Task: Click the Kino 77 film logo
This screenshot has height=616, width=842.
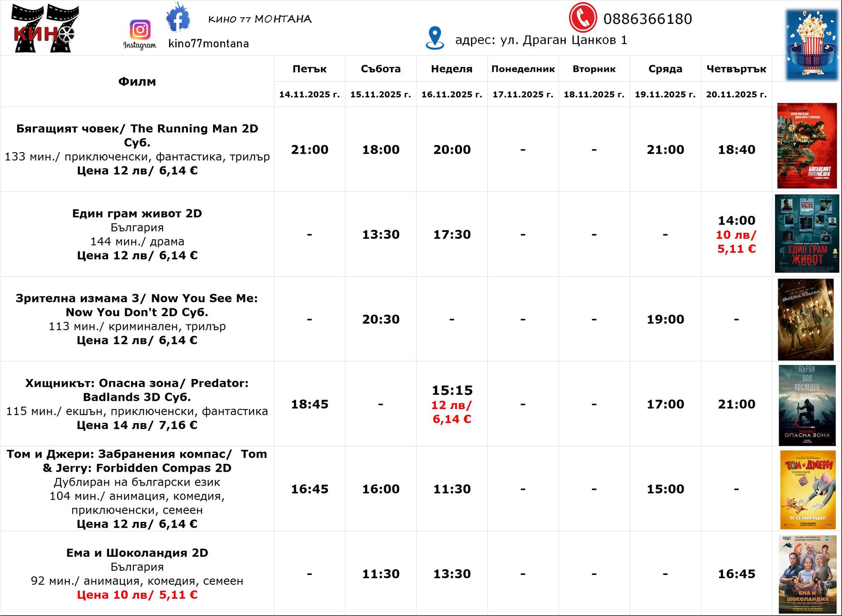Action: tap(44, 28)
